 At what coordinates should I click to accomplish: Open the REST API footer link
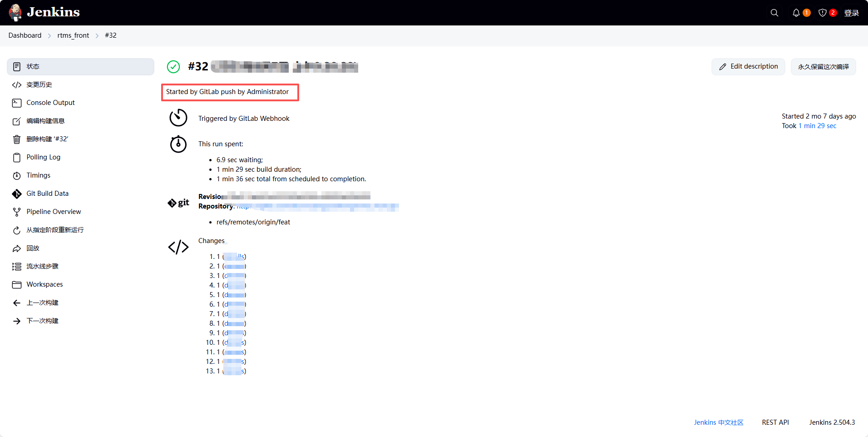pyautogui.click(x=775, y=422)
